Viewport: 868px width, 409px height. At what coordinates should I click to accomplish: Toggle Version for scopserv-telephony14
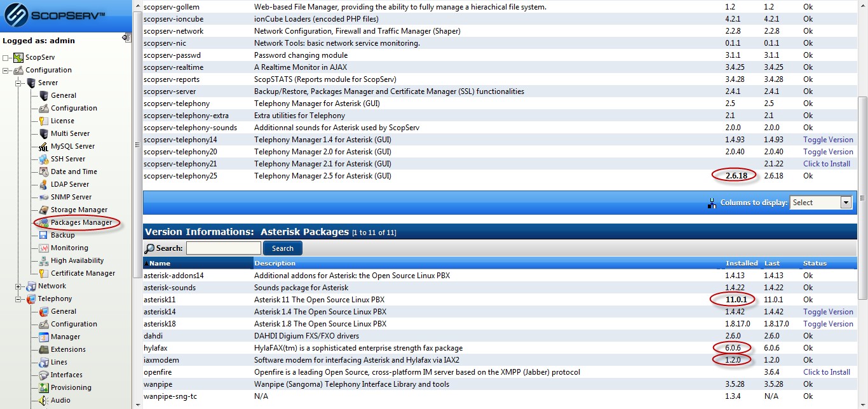(x=828, y=140)
